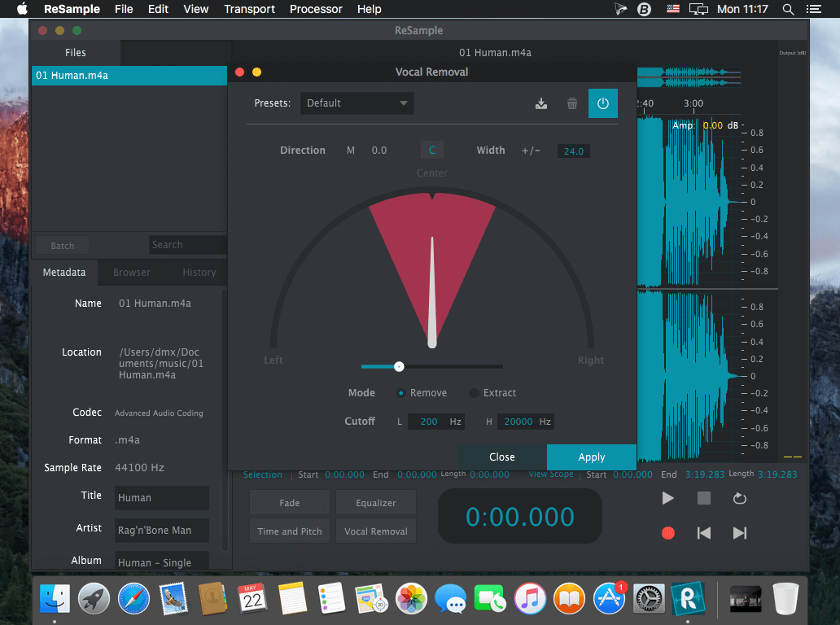
Task: Skip to start of track
Action: point(704,533)
